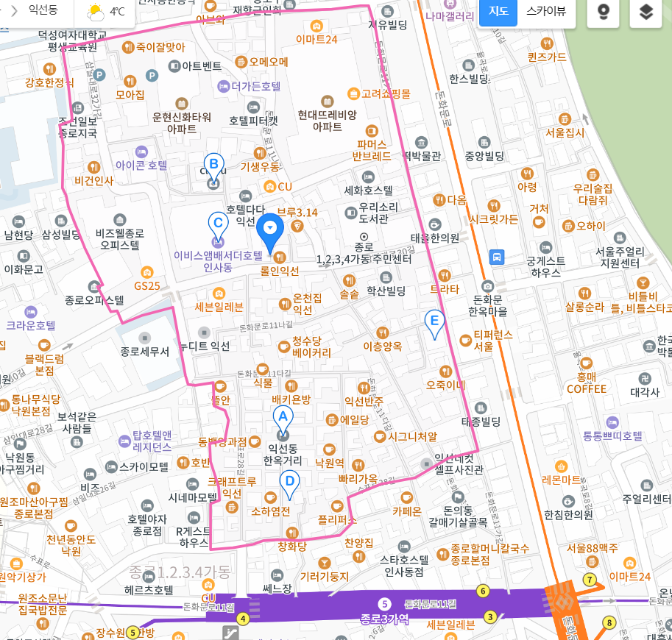Image resolution: width=672 pixels, height=640 pixels.
Task: Click the 호텔피터캣 label
Action: 253,121
